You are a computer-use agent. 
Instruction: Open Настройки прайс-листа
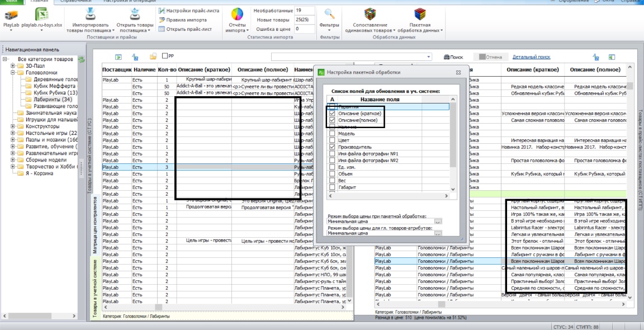tap(189, 11)
